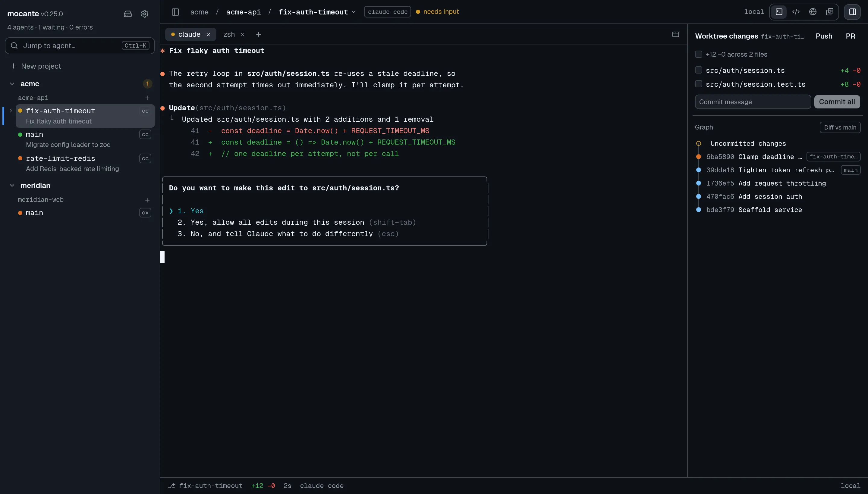Expand the fix-auth-timeout agent row
This screenshot has width=868, height=494.
coord(11,111)
